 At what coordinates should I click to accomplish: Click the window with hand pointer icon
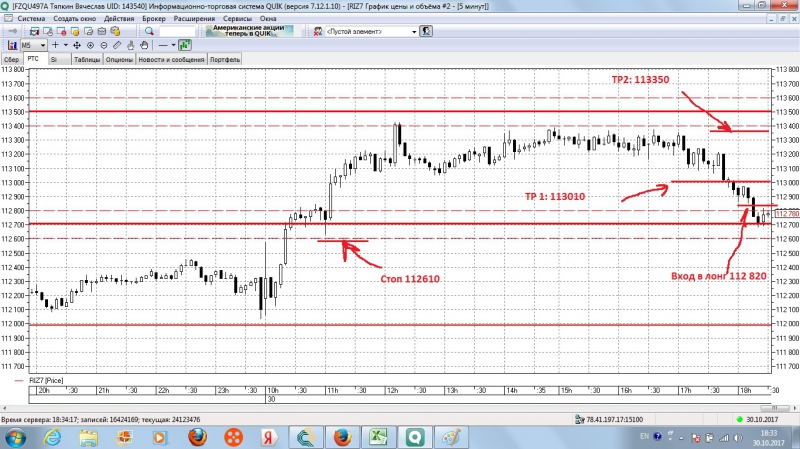48,32
